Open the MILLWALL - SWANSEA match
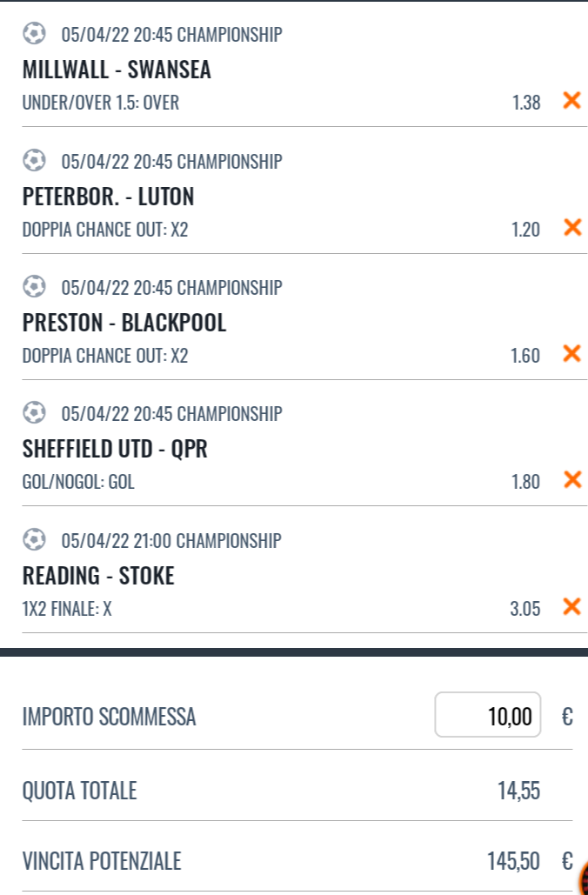 (117, 69)
